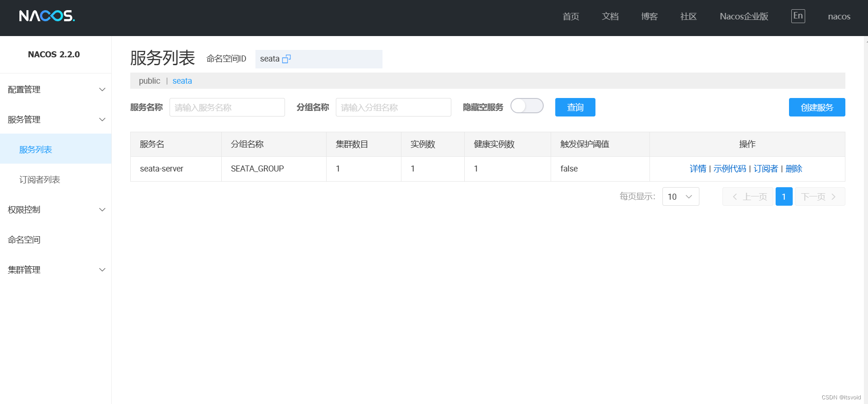868x404 pixels.
Task: Open the 服务列表 sidebar item
Action: pos(55,149)
